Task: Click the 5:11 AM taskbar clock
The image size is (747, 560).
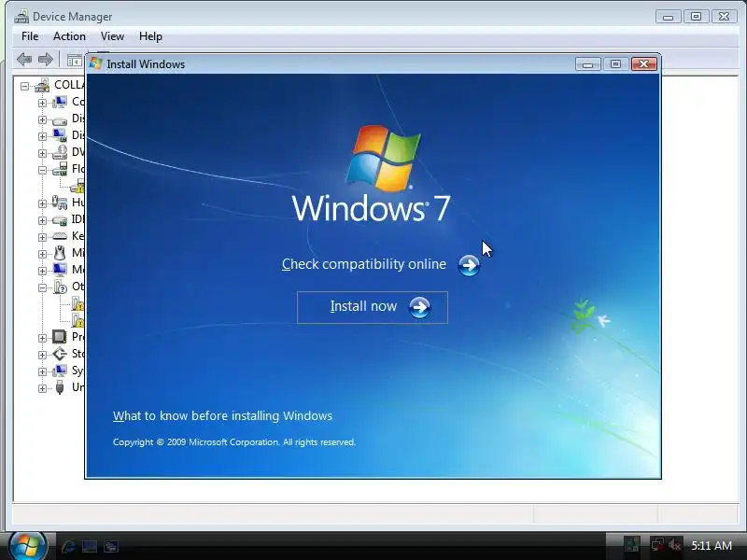Action: point(712,546)
